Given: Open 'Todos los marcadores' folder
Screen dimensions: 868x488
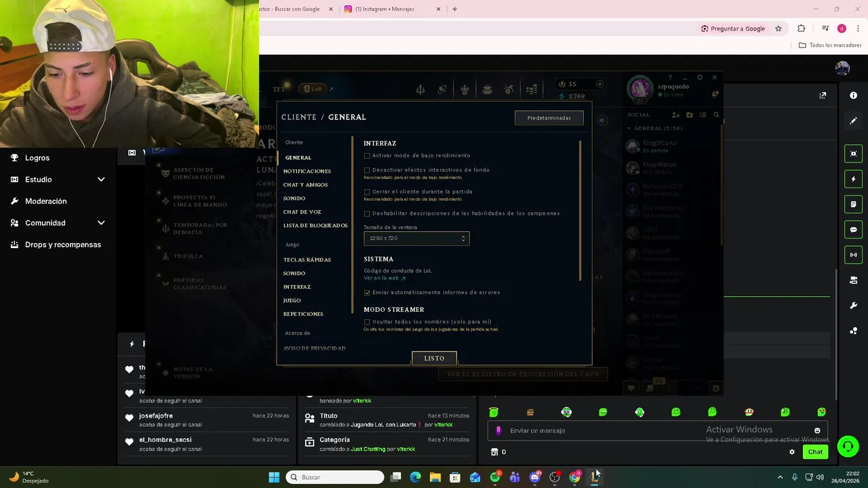Looking at the screenshot, I should [x=830, y=45].
